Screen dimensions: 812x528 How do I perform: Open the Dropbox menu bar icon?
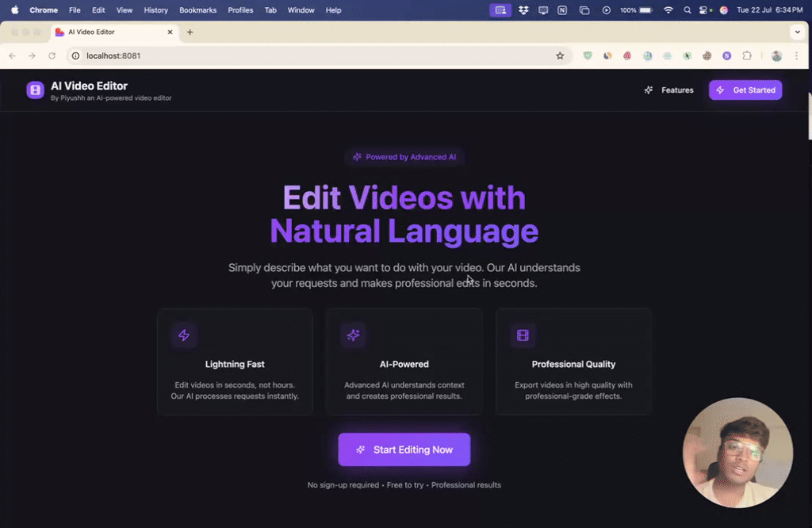(523, 10)
